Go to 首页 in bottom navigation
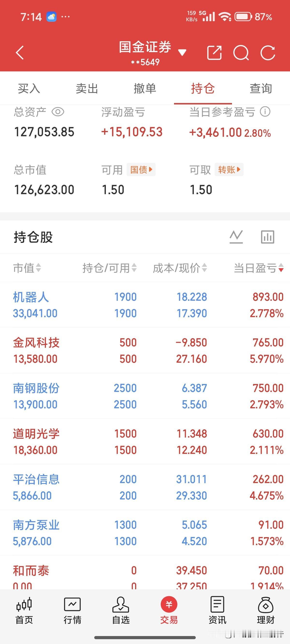290x644 pixels. coord(24,610)
